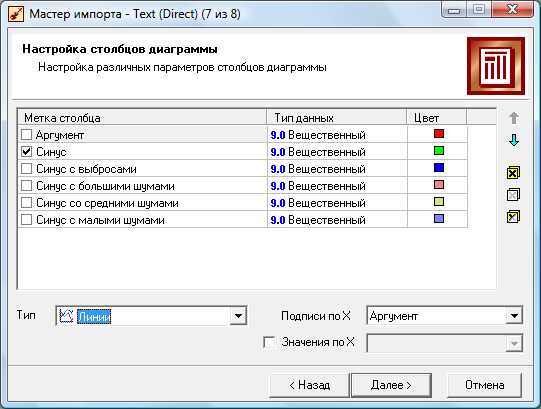Move selected column down with cyan arrow
The image size is (541, 409).
514,140
